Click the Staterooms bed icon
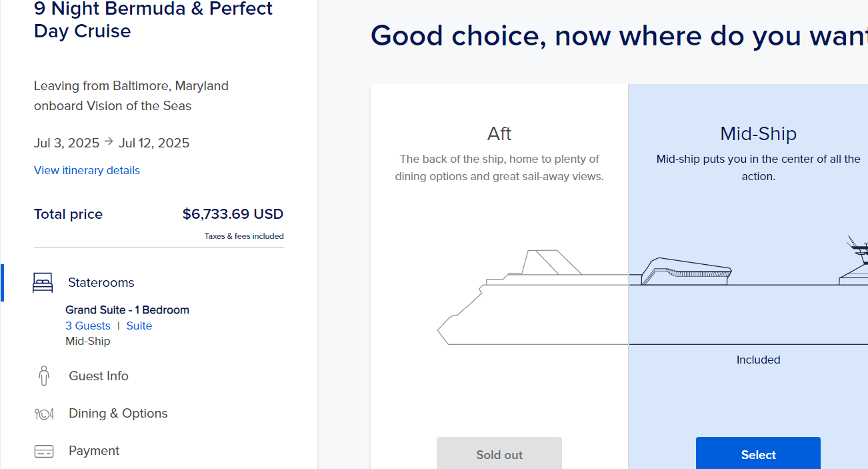The height and width of the screenshot is (469, 868). [43, 282]
